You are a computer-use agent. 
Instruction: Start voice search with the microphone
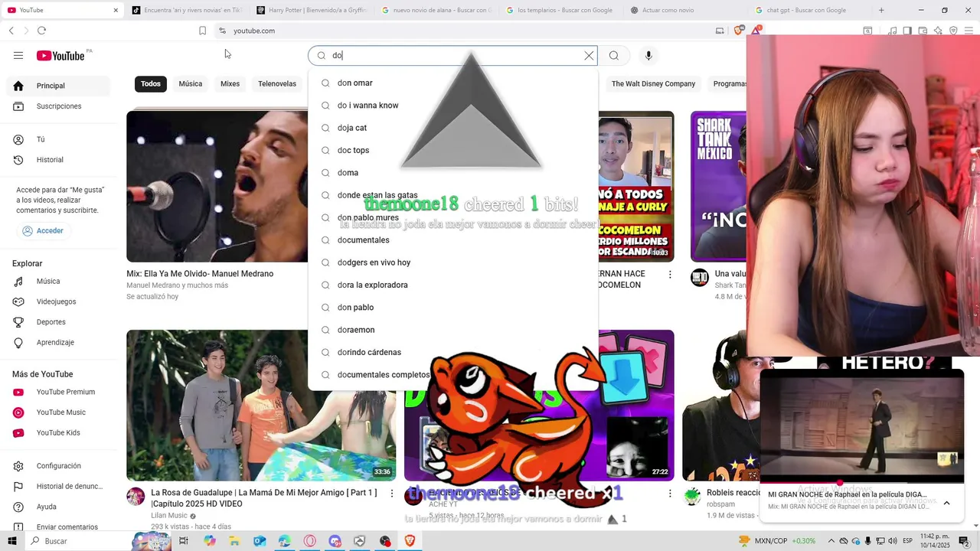(648, 55)
